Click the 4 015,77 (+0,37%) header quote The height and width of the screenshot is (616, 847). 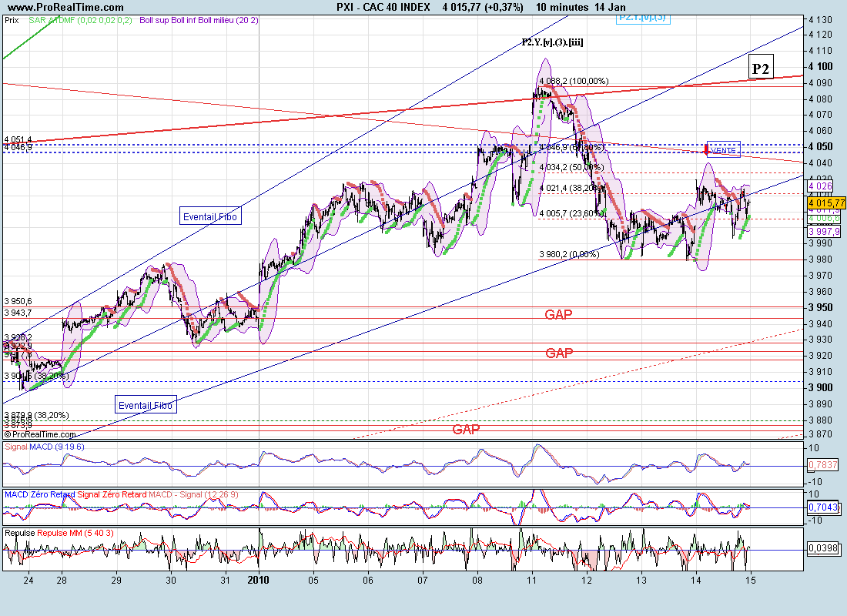pyautogui.click(x=483, y=7)
